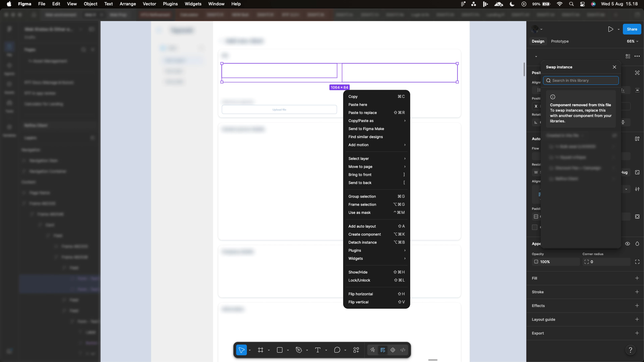Click the resize to fit icon
The height and width of the screenshot is (362, 644).
tap(637, 172)
